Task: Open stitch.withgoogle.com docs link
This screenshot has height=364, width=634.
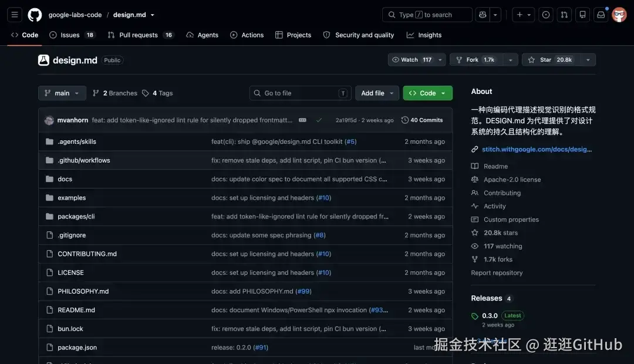Action: click(x=537, y=149)
